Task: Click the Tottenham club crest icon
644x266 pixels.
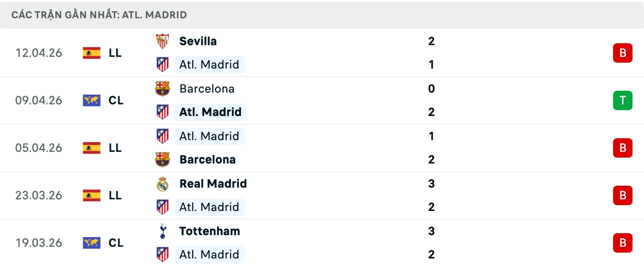Action: coord(163,231)
